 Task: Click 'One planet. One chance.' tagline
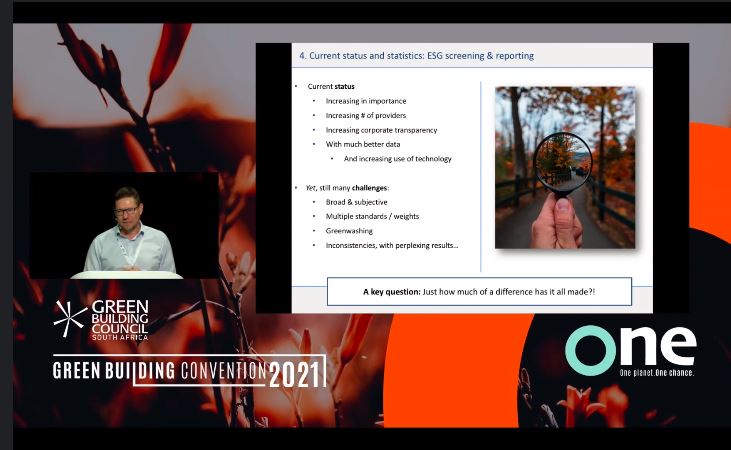[x=656, y=373]
